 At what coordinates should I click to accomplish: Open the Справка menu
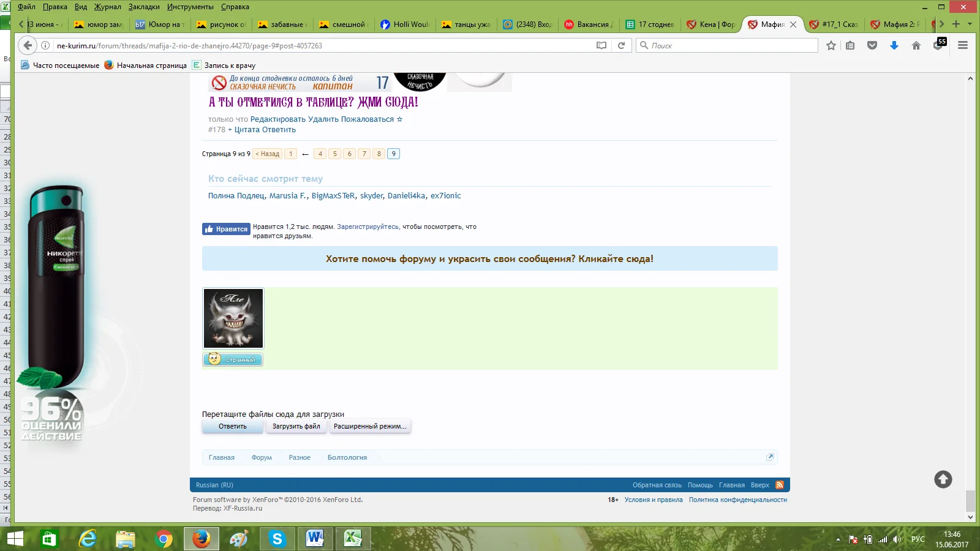click(235, 7)
